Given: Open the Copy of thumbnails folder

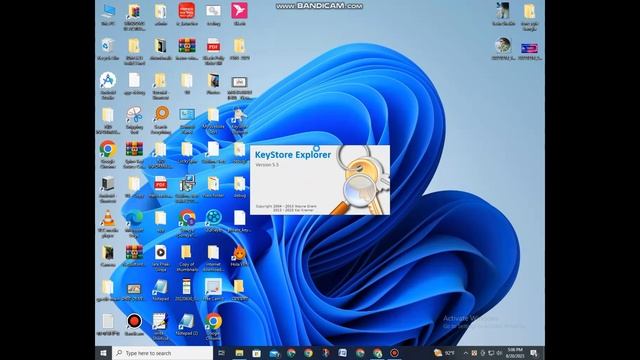Looking at the screenshot, I should tap(187, 258).
